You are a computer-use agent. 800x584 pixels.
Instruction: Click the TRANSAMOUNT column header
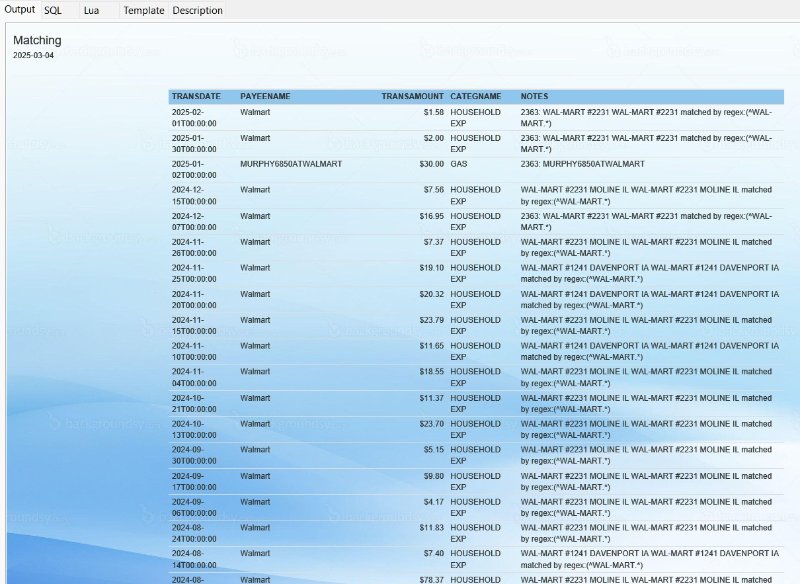tap(410, 96)
